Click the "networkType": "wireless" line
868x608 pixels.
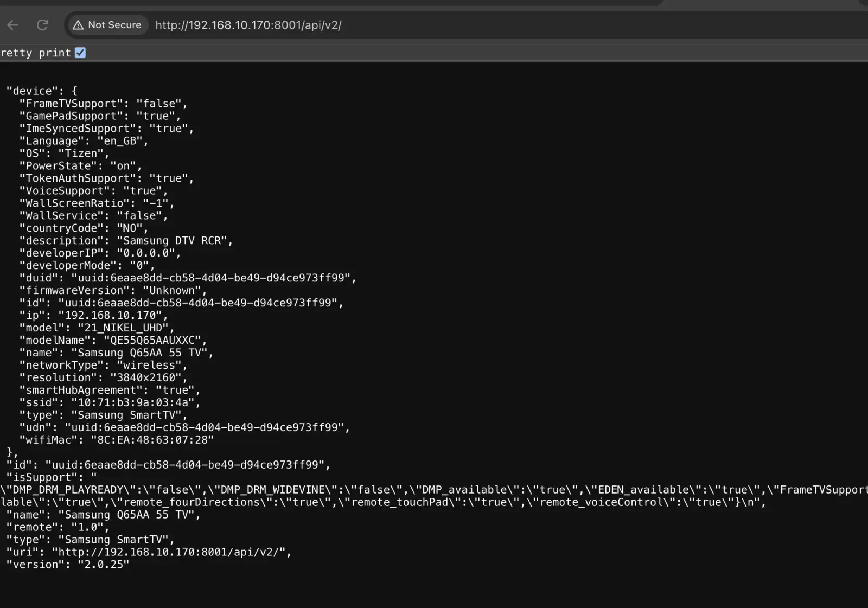[104, 366]
